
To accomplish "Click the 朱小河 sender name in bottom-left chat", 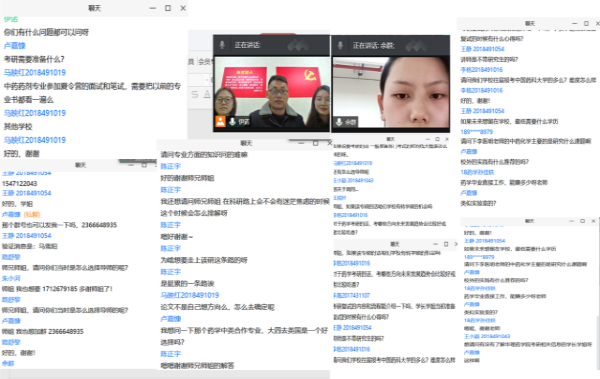I will [11, 278].
